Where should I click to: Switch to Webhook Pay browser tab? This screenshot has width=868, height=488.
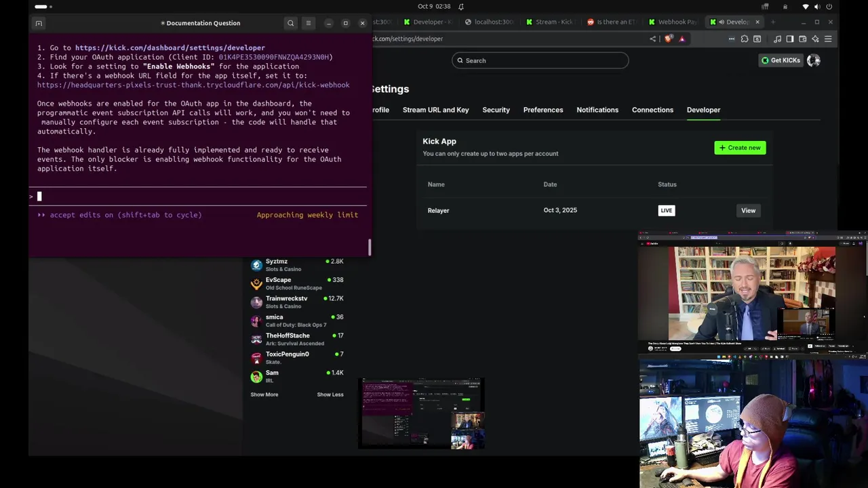[673, 22]
